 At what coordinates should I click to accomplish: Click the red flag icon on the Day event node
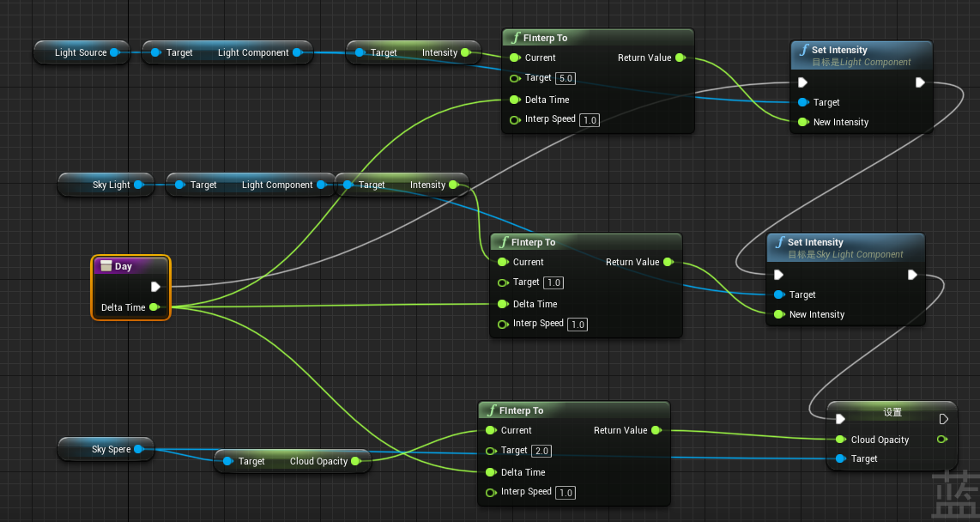click(106, 266)
